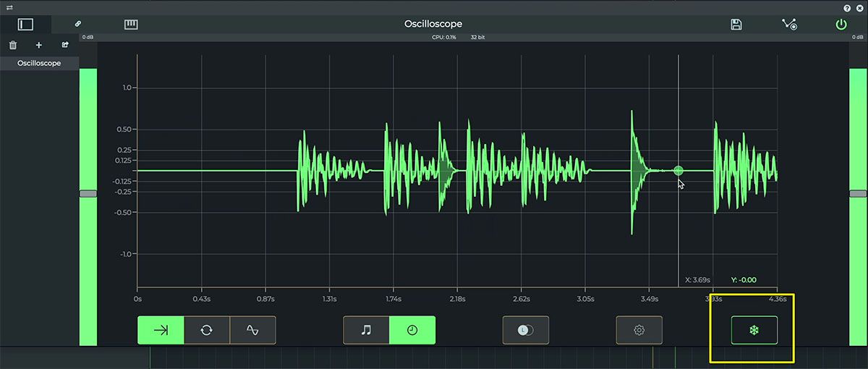The width and height of the screenshot is (868, 369).
Task: Switch time base to clock mode
Action: [412, 330]
